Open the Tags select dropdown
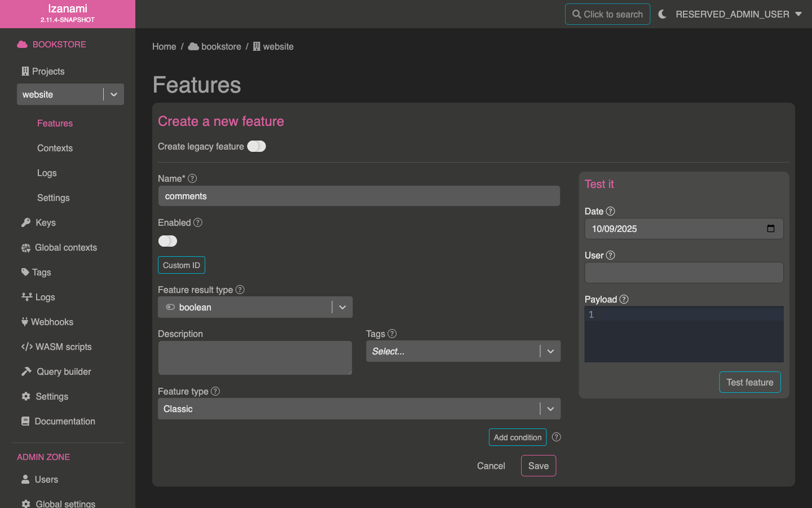Viewport: 812px width, 508px height. point(550,351)
